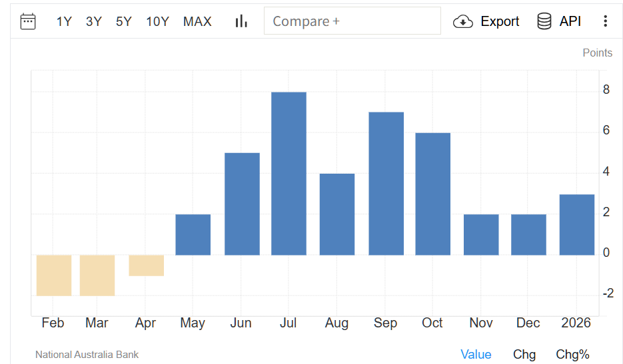Select the Value display option
This screenshot has height=364, width=623.
tap(476, 355)
